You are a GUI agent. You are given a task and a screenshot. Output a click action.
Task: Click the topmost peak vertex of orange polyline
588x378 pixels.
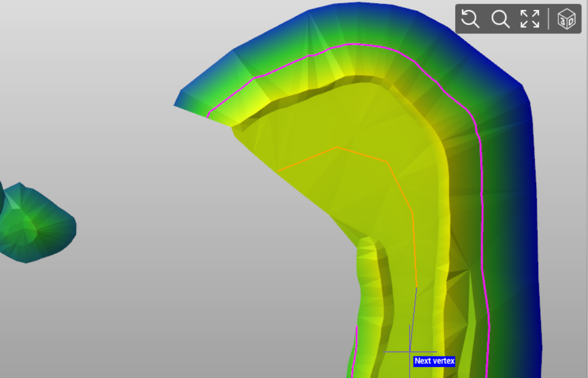click(338, 147)
